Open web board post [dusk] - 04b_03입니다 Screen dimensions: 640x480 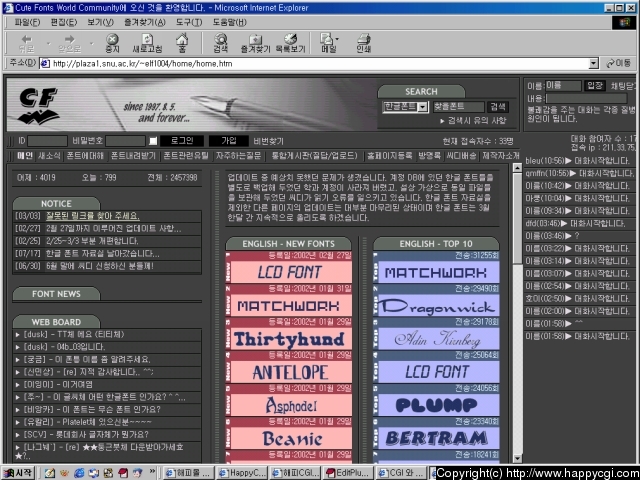click(x=64, y=347)
